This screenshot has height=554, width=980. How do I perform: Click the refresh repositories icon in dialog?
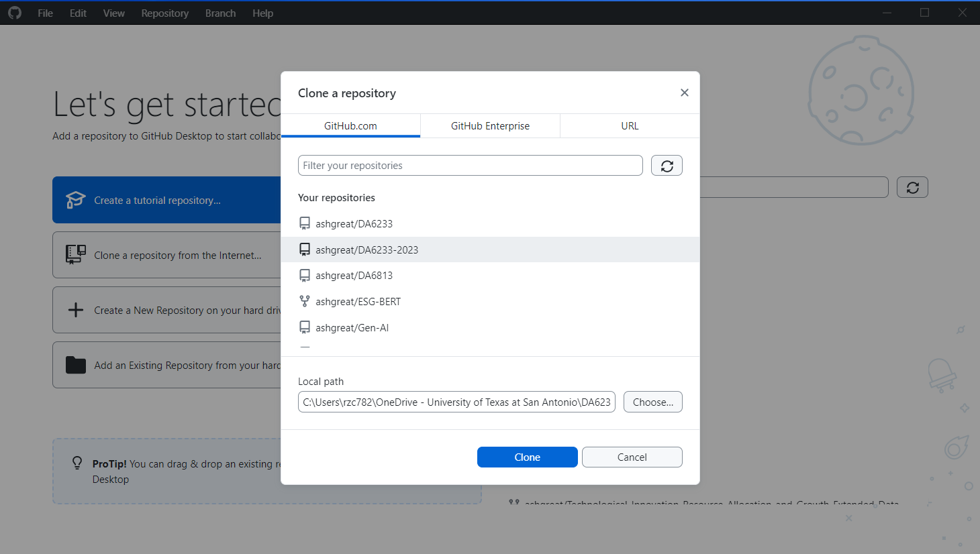click(x=667, y=166)
